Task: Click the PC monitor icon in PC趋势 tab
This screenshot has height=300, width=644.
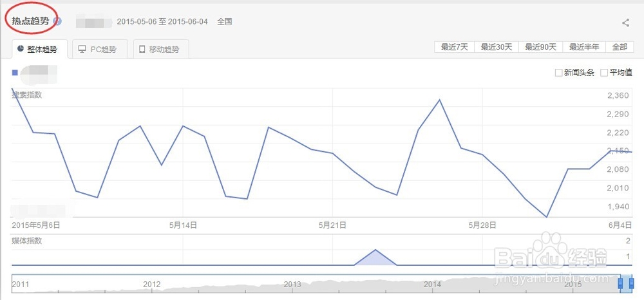Action: pos(82,49)
